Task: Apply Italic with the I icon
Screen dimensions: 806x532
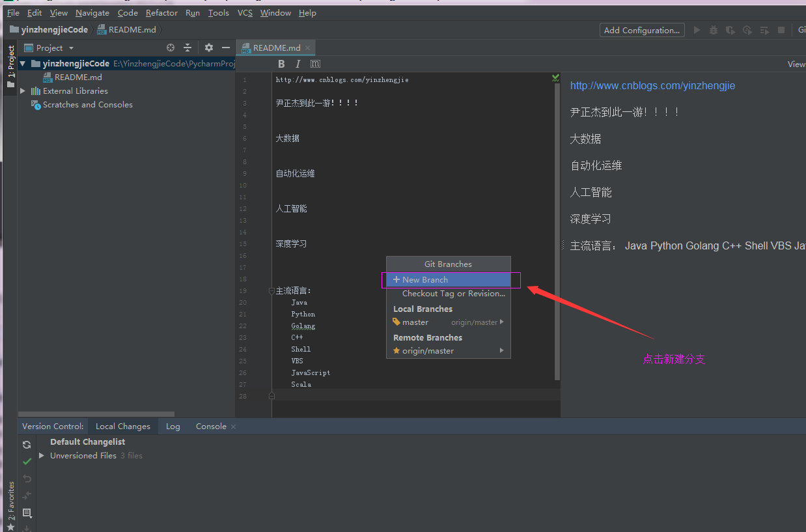Action: coord(298,64)
